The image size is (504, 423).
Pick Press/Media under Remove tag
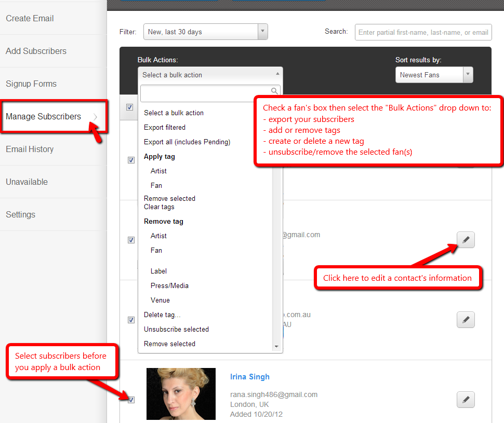click(169, 285)
